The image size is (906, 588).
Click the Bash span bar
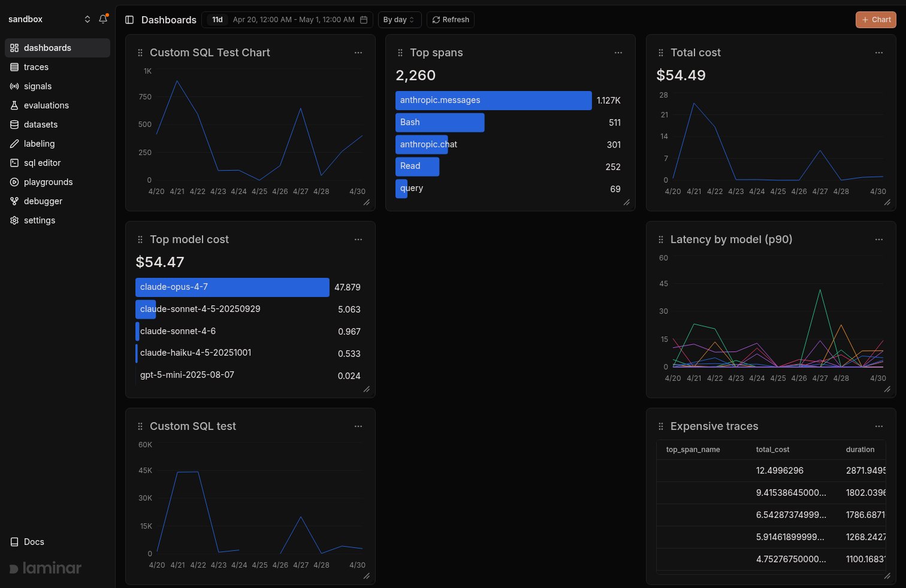point(440,123)
